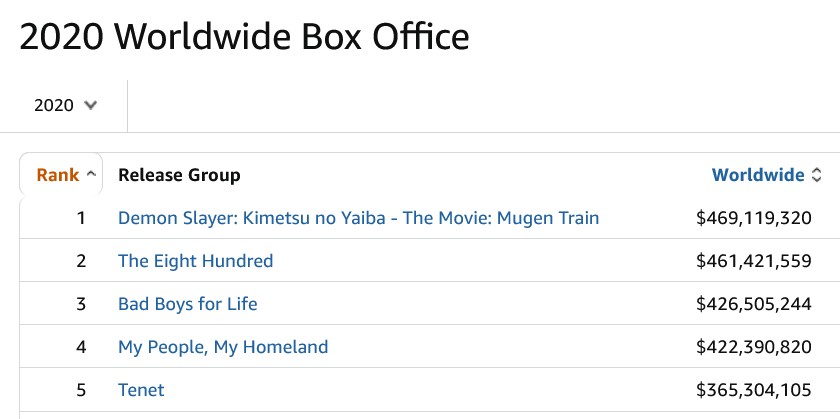This screenshot has width=840, height=419.
Task: Open the Bad Boys for Life link
Action: coord(188,304)
